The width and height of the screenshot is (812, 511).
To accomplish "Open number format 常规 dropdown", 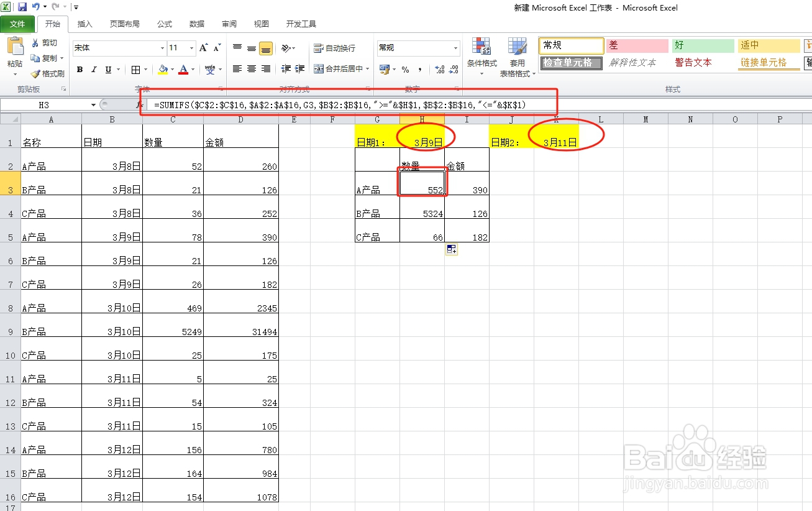I will (455, 48).
